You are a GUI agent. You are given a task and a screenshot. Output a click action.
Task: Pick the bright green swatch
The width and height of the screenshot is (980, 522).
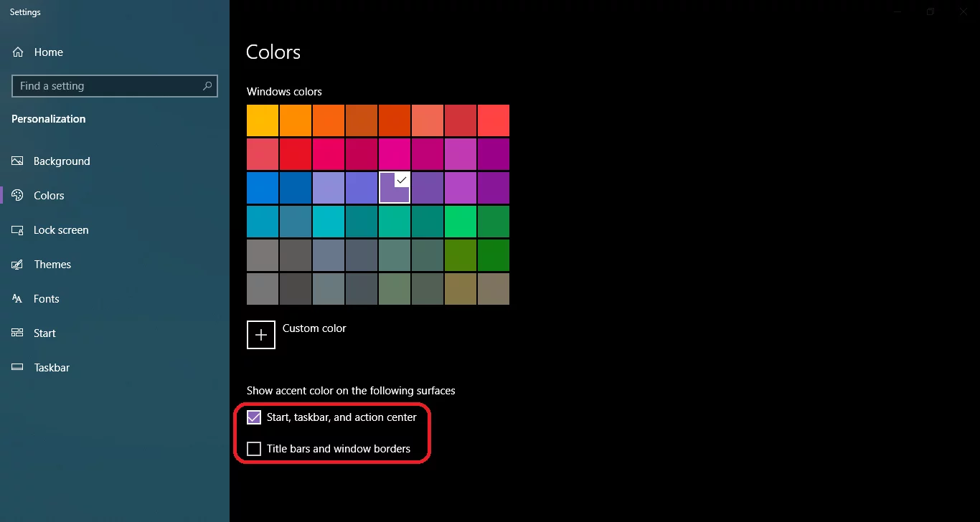[461, 222]
